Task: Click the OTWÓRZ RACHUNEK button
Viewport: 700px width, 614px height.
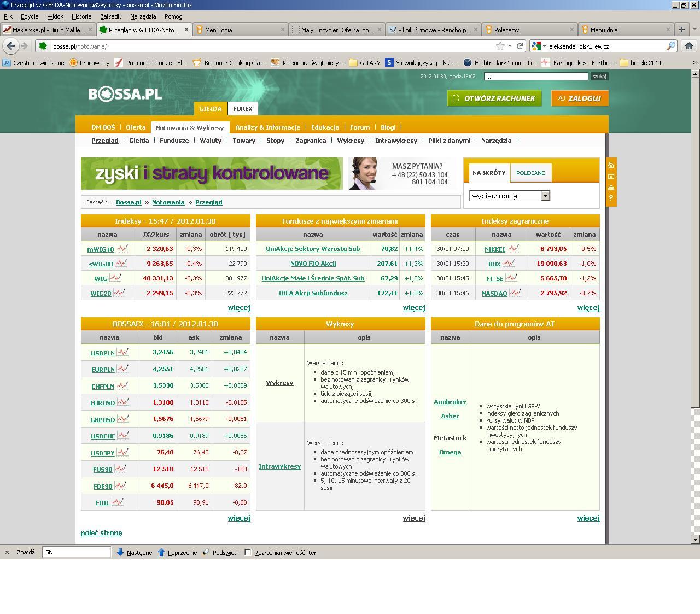Action: 494,98
